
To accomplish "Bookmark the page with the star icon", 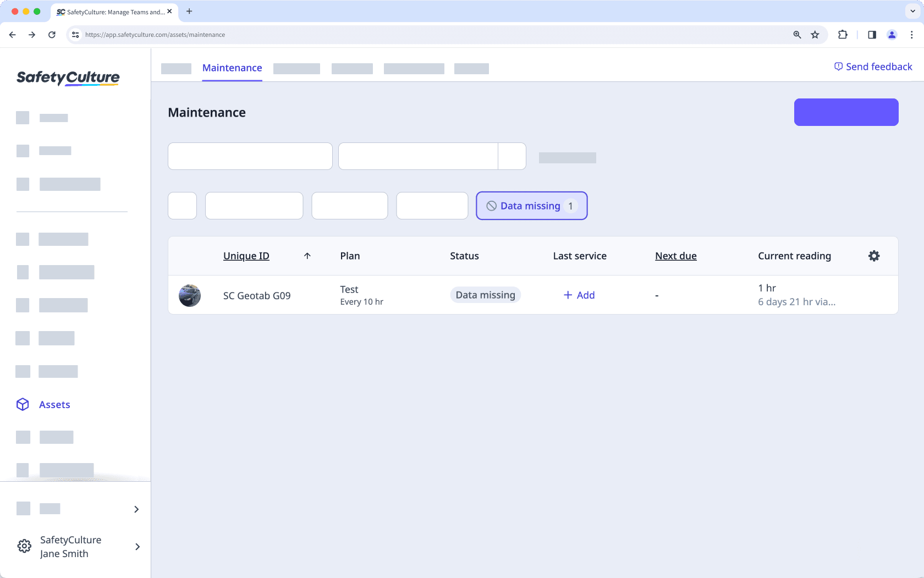I will point(815,35).
